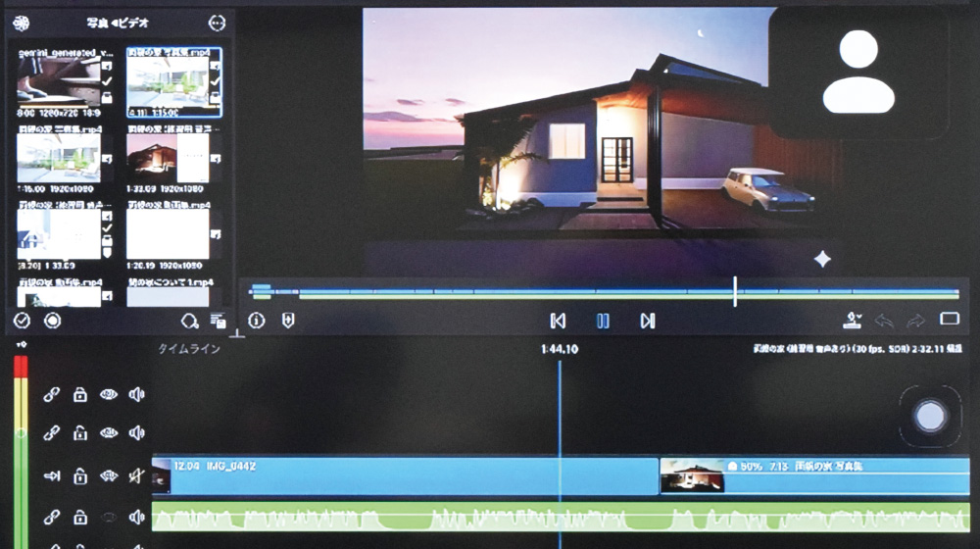This screenshot has width=980, height=549.
Task: Unmute the IMG_0442 video track
Action: [136, 476]
